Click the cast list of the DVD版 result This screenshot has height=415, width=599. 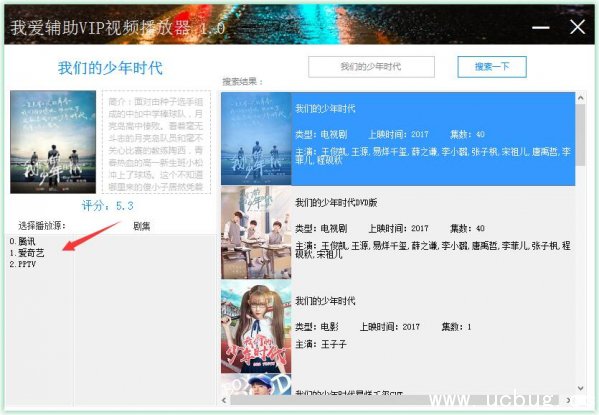433,250
